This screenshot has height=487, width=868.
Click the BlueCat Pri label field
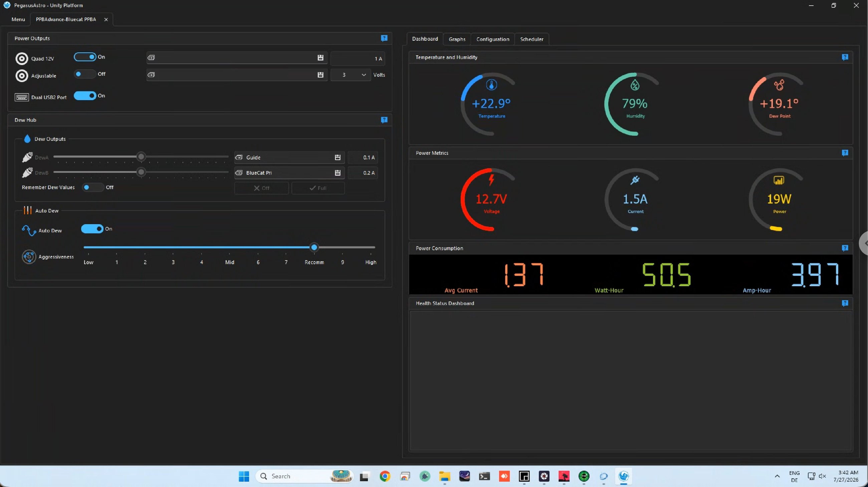click(x=289, y=173)
